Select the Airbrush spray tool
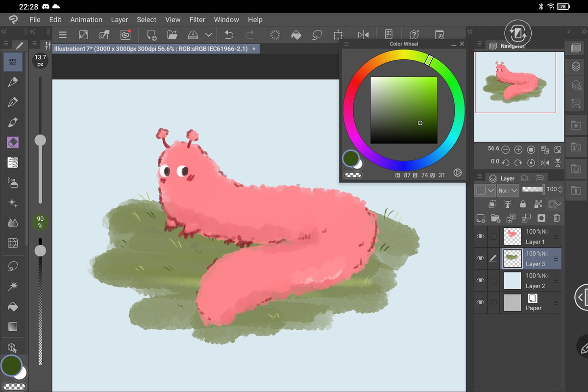Image resolution: width=588 pixels, height=392 pixels. [13, 183]
